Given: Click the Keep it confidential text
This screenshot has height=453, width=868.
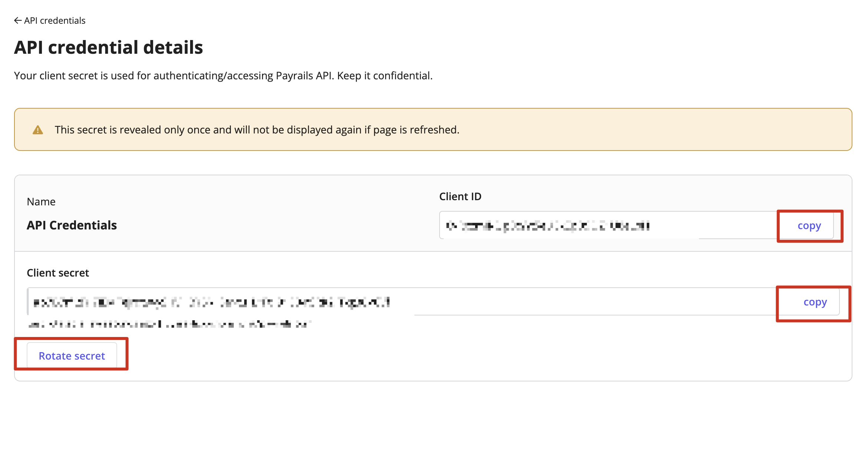Looking at the screenshot, I should point(385,76).
